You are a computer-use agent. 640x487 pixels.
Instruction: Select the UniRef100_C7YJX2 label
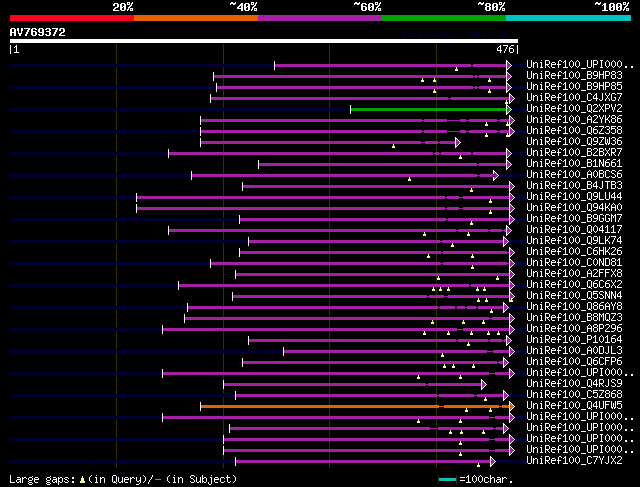(574, 461)
